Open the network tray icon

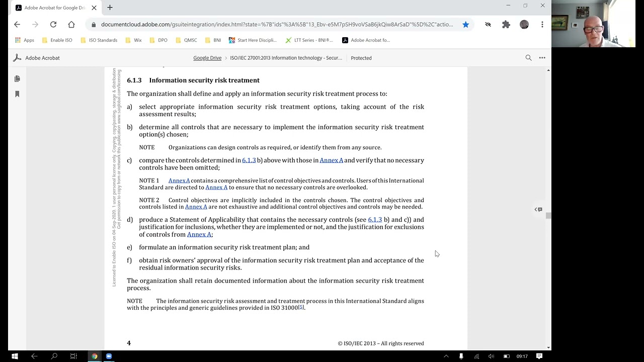(476, 356)
